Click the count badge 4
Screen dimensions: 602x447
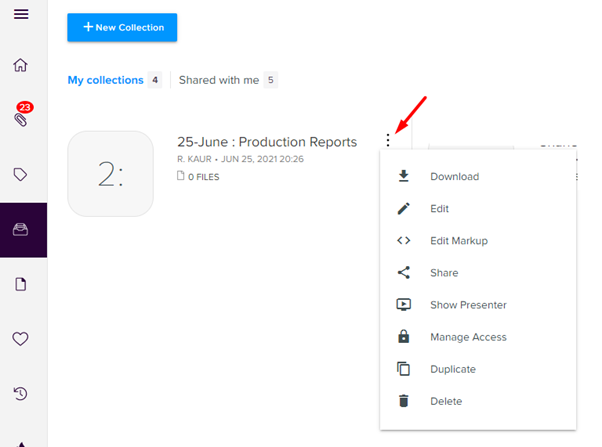click(155, 80)
